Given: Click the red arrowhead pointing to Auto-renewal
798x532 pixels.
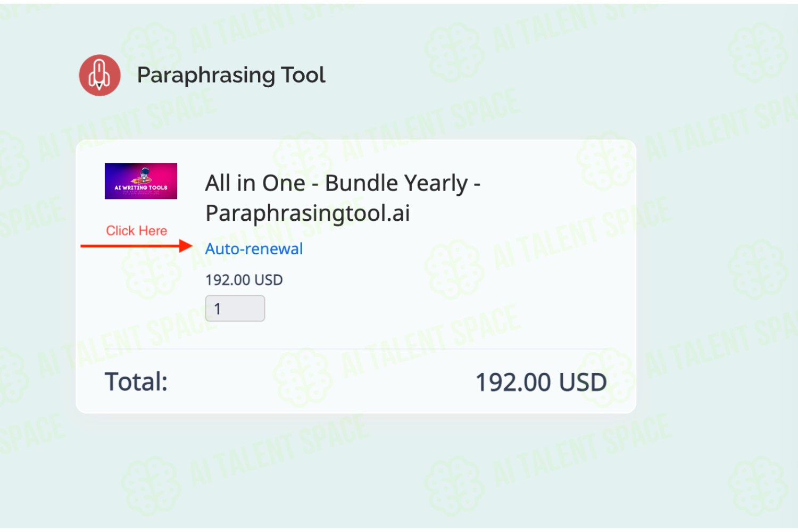Looking at the screenshot, I should [185, 246].
